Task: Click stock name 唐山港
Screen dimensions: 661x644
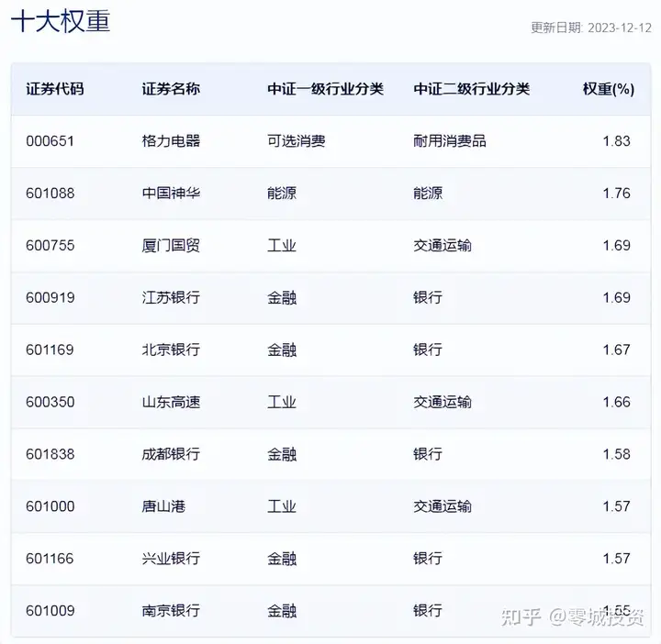Action: click(163, 506)
